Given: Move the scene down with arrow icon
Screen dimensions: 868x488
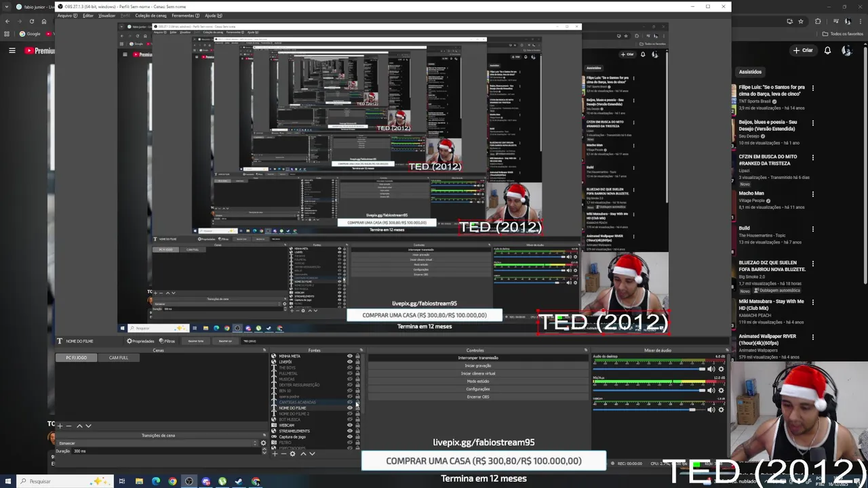Looking at the screenshot, I should coord(88,426).
